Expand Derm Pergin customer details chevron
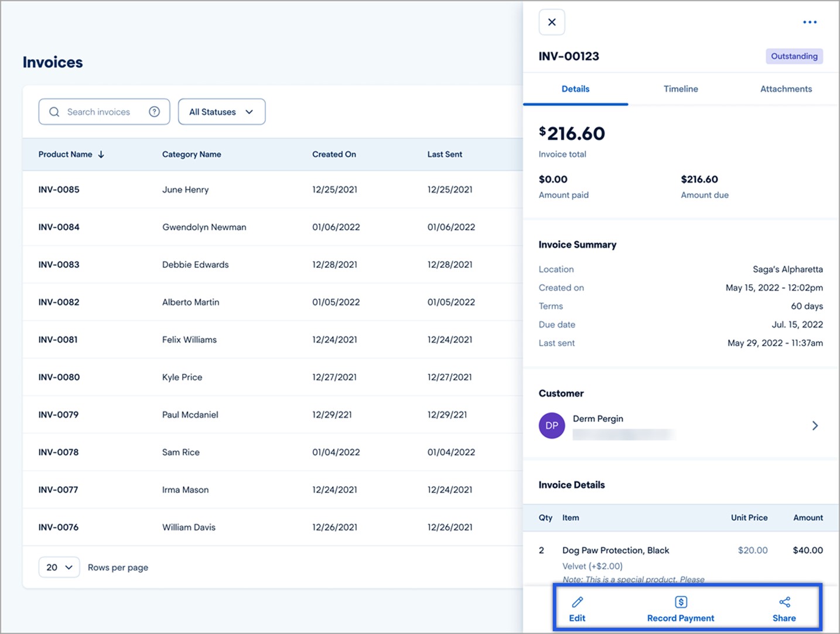Image resolution: width=840 pixels, height=634 pixels. [815, 426]
